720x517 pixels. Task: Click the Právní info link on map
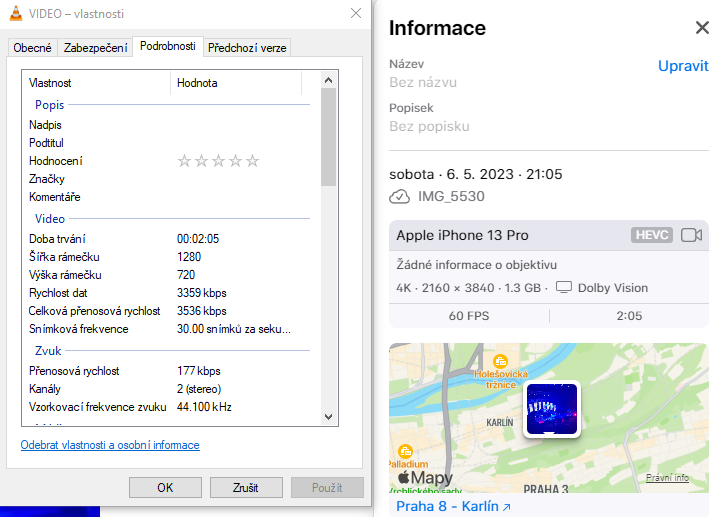667,478
